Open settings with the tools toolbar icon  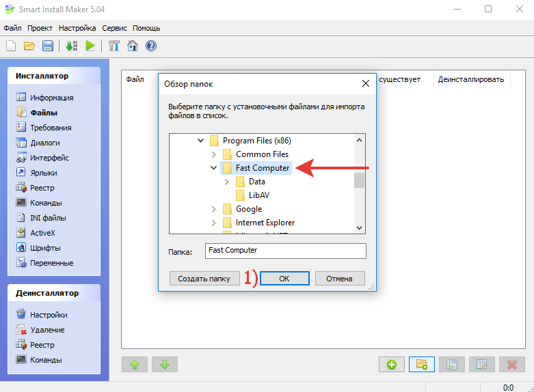pos(114,46)
